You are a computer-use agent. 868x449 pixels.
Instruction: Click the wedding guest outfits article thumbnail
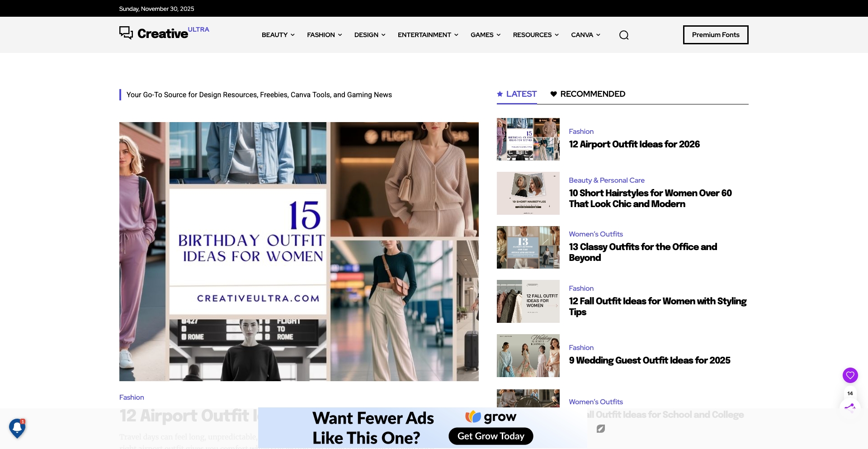(x=528, y=355)
